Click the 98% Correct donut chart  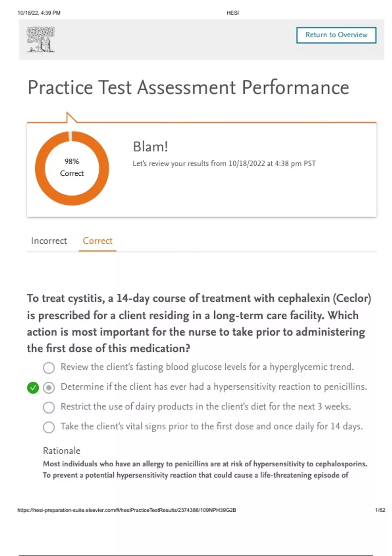coord(72,167)
